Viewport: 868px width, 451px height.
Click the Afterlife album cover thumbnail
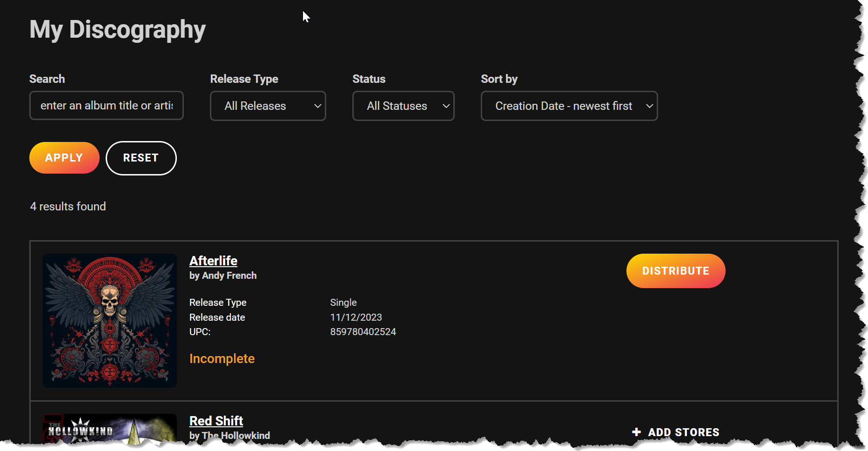point(110,321)
